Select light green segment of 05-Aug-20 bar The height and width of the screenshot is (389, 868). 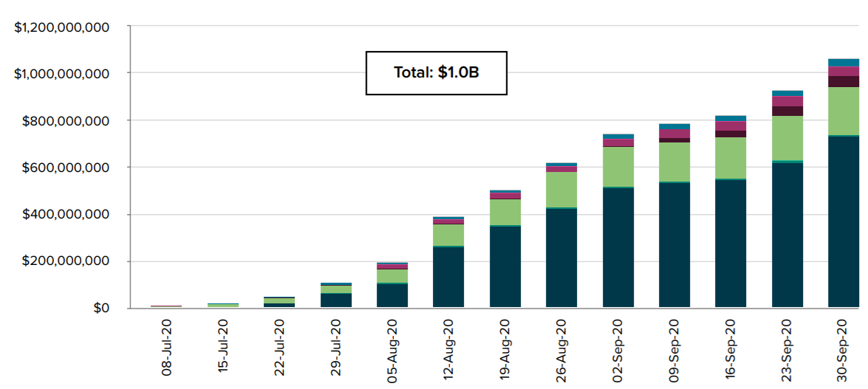(392, 276)
